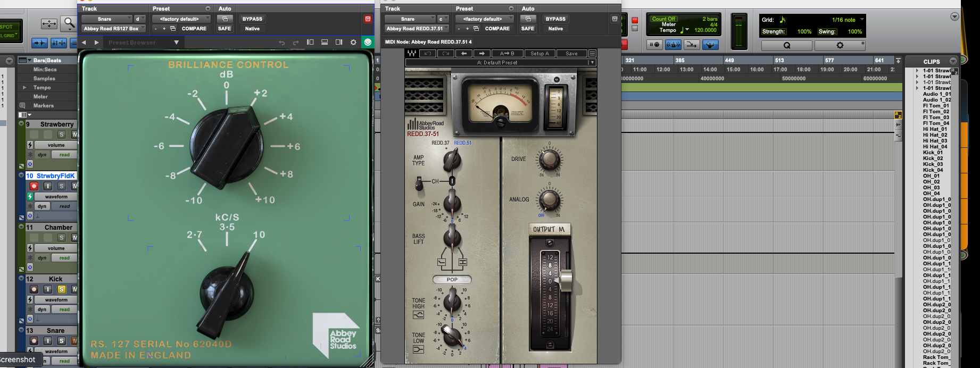This screenshot has height=368, width=980.
Task: Open Snare track selector in RS127 window
Action: pos(106,19)
